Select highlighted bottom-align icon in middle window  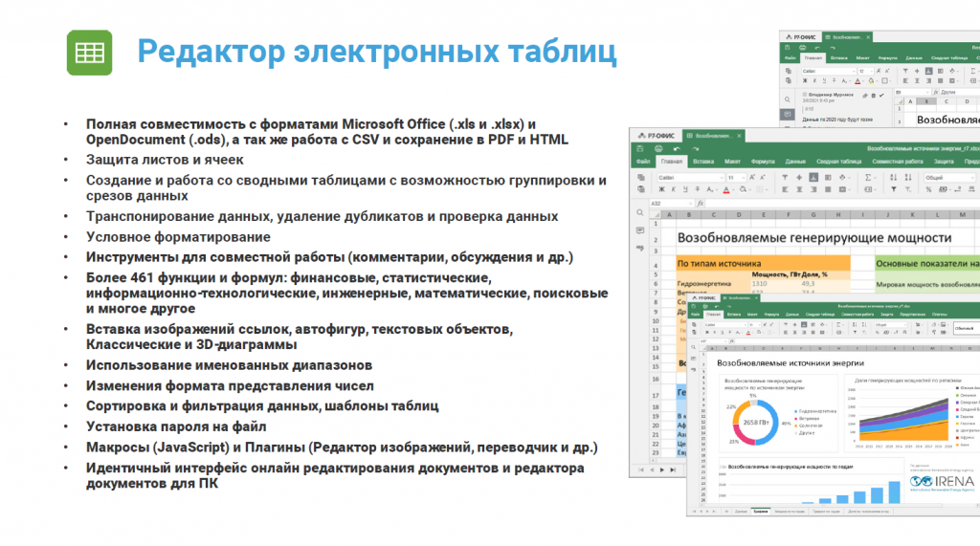click(x=813, y=178)
